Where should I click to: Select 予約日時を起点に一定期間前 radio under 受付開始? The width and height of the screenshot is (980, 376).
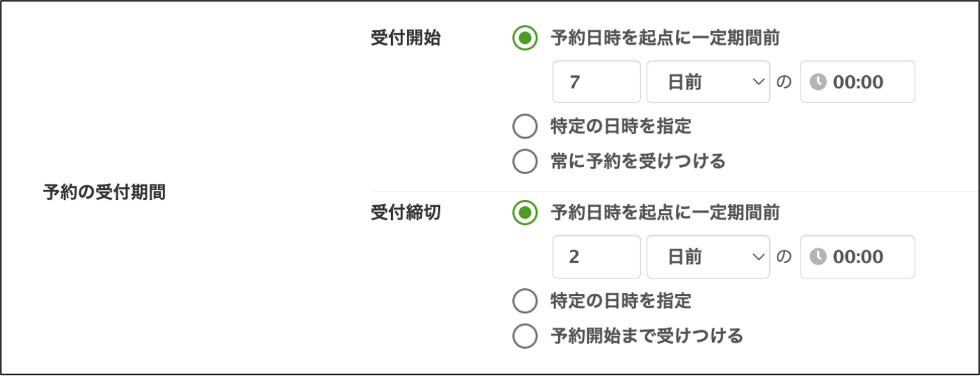(x=525, y=38)
